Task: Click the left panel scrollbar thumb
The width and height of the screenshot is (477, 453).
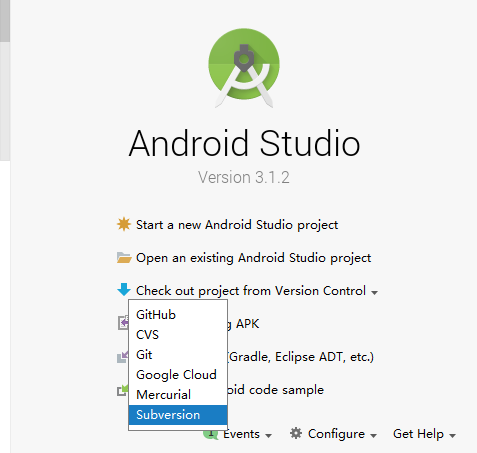Action: (x=5, y=21)
